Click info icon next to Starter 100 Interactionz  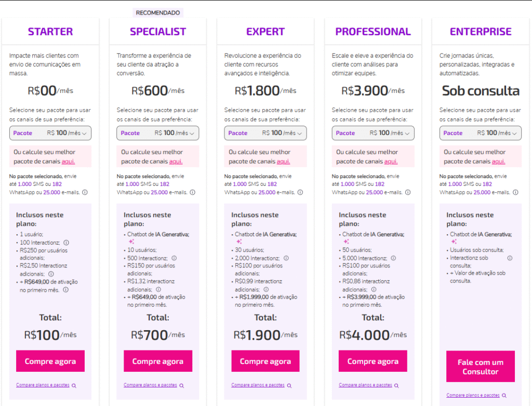[x=66, y=242]
